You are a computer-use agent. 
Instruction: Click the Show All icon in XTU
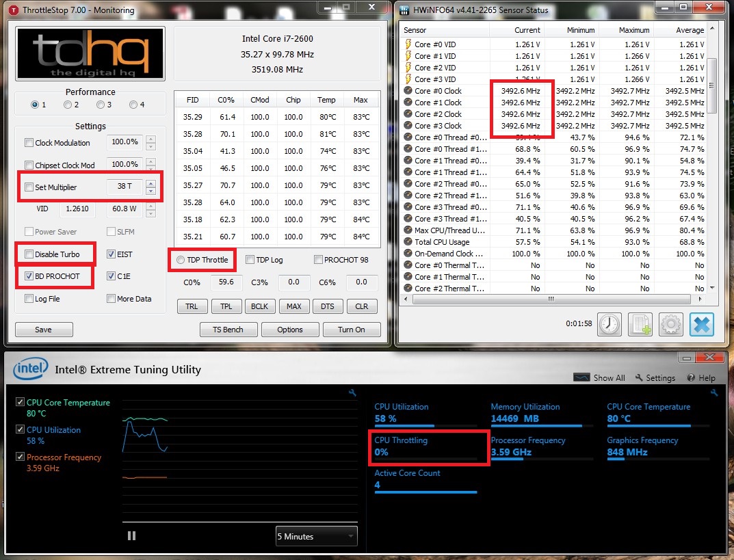point(581,377)
